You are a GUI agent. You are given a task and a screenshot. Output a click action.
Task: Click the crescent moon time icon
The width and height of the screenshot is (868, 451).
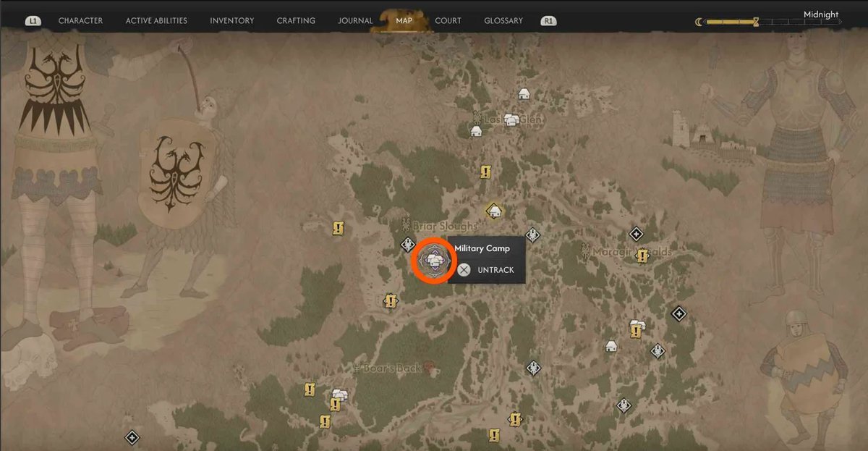tap(699, 22)
